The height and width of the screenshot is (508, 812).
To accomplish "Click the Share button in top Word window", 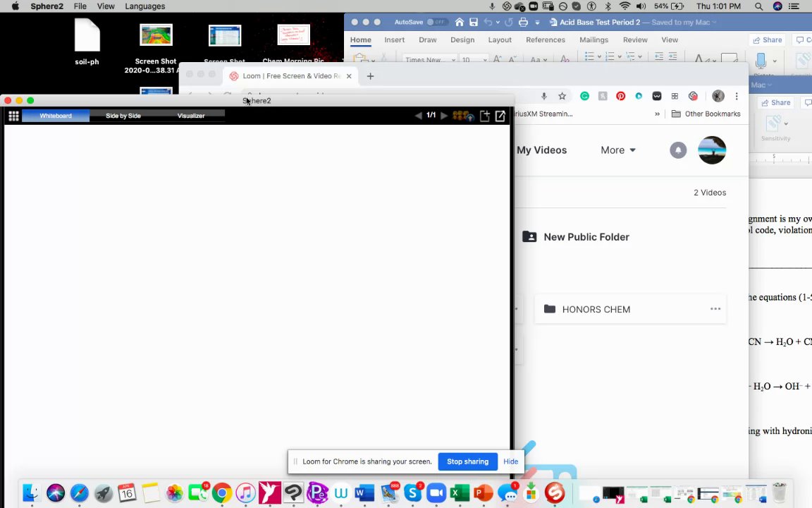I will pyautogui.click(x=768, y=40).
